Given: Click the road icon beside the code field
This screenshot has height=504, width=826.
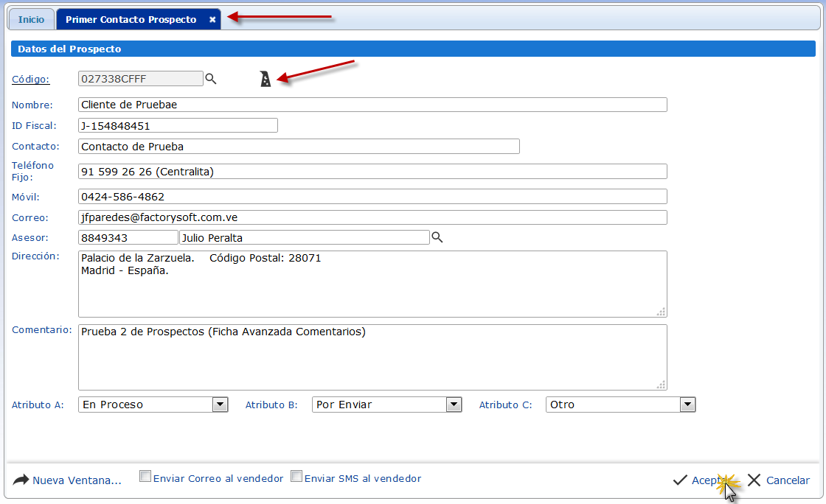Looking at the screenshot, I should point(265,79).
